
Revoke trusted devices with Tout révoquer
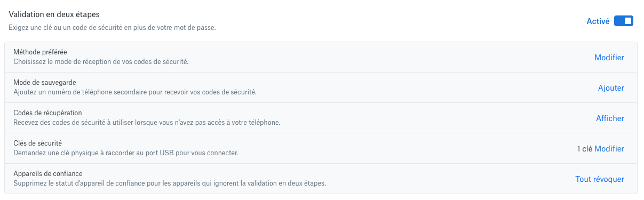600,179
